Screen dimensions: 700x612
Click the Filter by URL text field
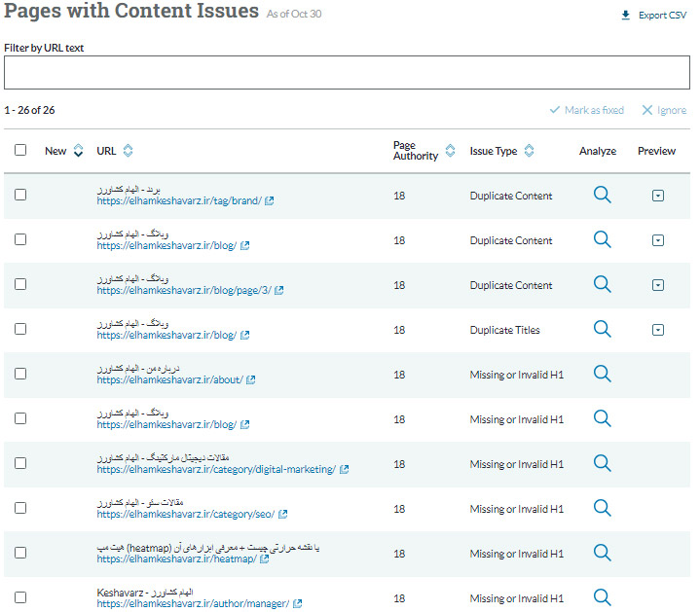[347, 73]
